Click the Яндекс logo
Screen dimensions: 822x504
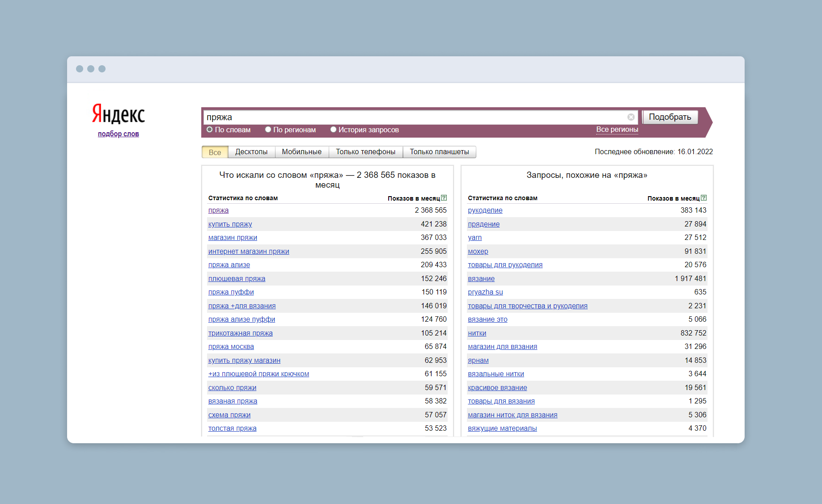click(119, 114)
